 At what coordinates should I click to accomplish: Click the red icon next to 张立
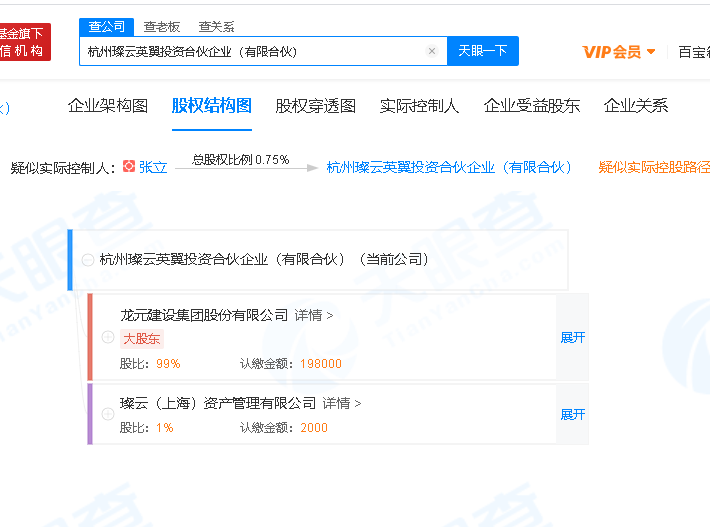point(129,166)
